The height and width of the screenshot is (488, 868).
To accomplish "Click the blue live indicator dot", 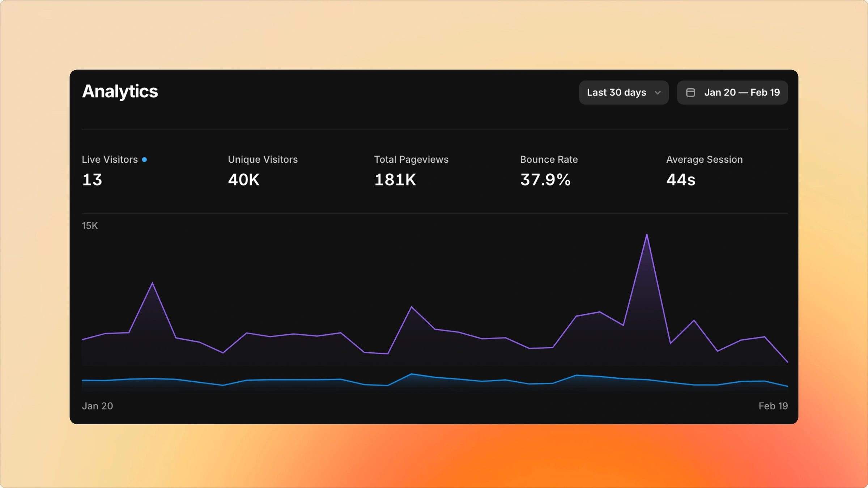I will tap(144, 160).
